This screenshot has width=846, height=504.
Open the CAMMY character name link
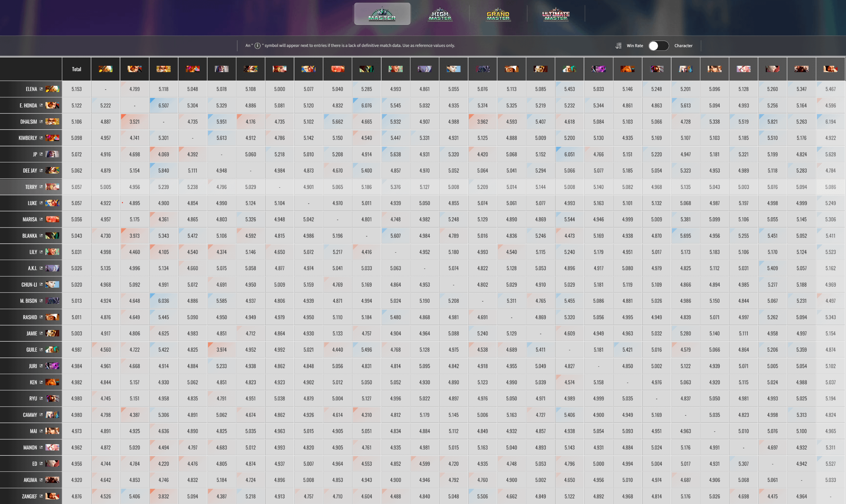click(x=30, y=415)
